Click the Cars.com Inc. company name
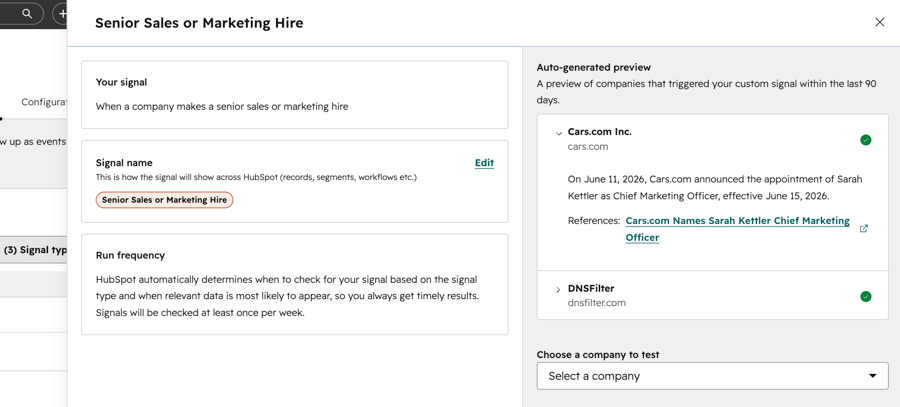 (599, 131)
